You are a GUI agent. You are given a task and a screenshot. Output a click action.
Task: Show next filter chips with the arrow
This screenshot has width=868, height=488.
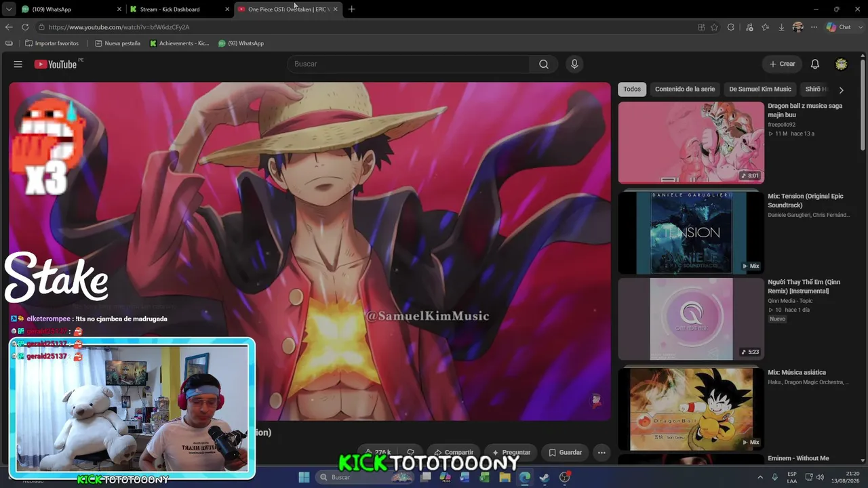pyautogui.click(x=842, y=89)
